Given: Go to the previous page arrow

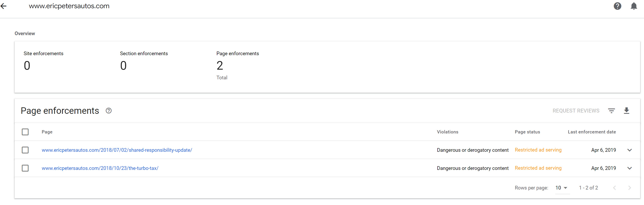Looking at the screenshot, I should click(x=614, y=188).
